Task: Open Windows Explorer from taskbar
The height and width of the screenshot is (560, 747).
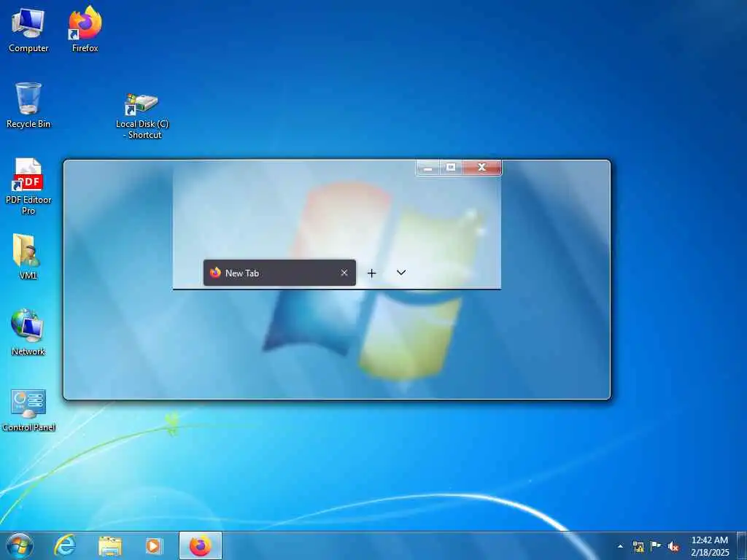Action: coord(110,545)
